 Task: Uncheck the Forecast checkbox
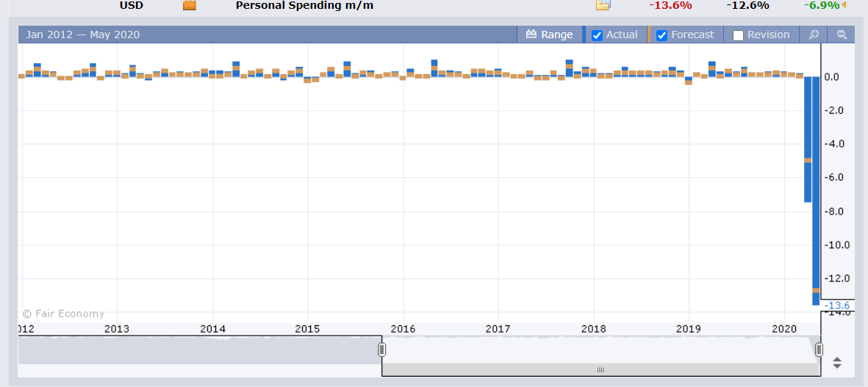click(661, 35)
